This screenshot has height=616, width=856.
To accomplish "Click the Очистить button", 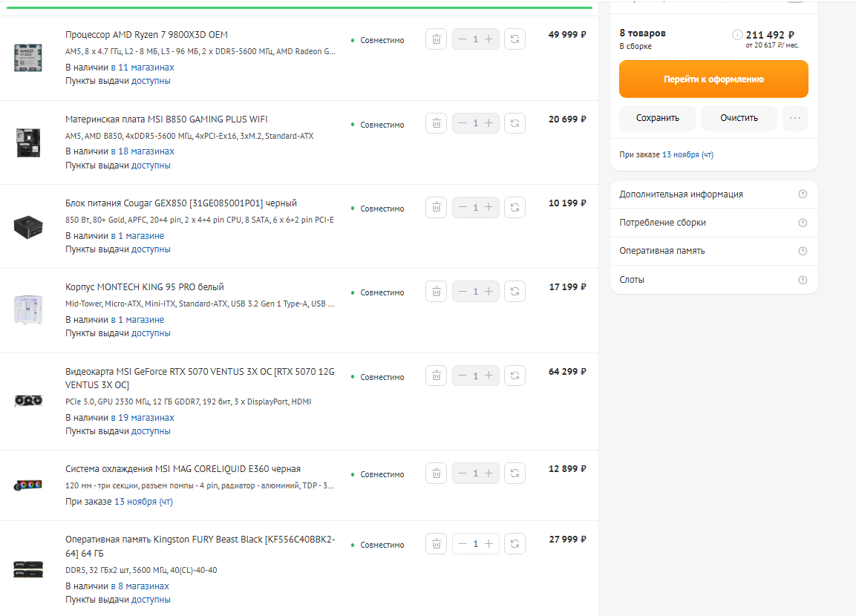I will [x=739, y=118].
